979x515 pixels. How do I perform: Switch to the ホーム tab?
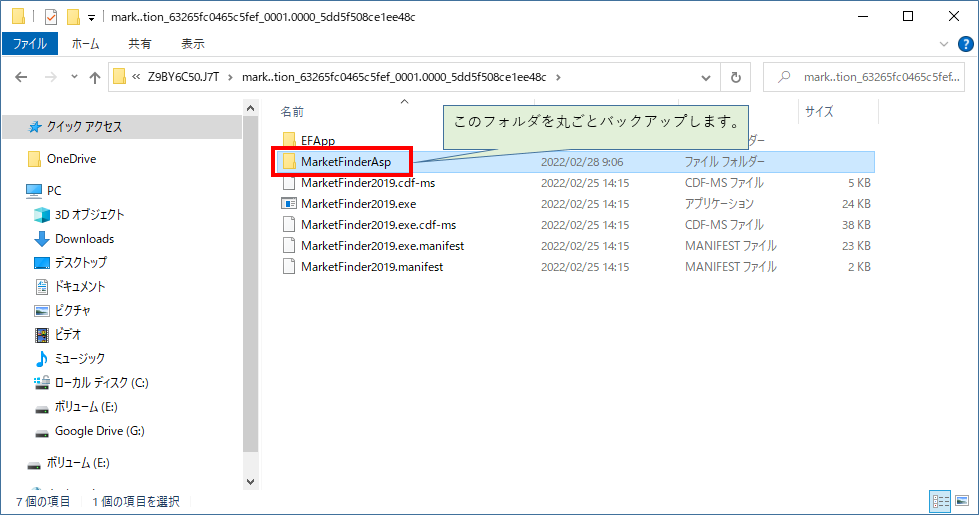point(85,44)
